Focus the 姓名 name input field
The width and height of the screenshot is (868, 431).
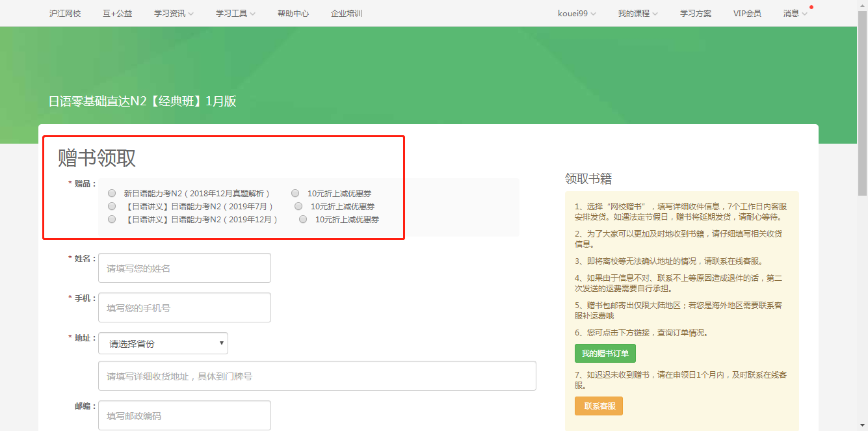click(185, 268)
